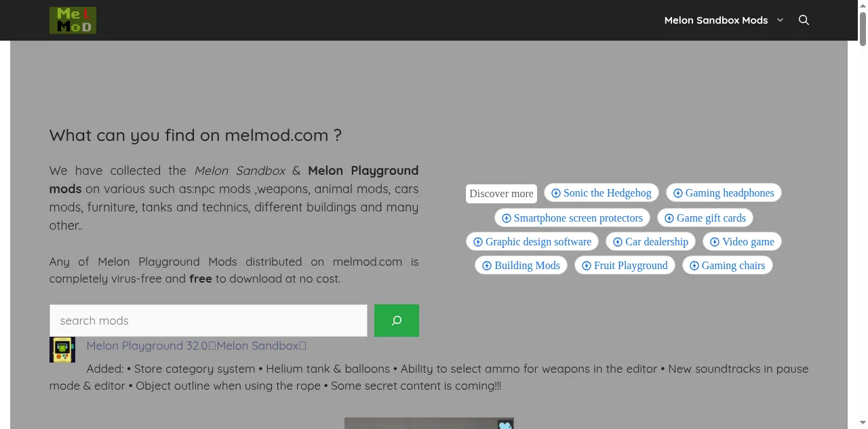Open the header search magnifier icon
The image size is (868, 429).
point(804,20)
